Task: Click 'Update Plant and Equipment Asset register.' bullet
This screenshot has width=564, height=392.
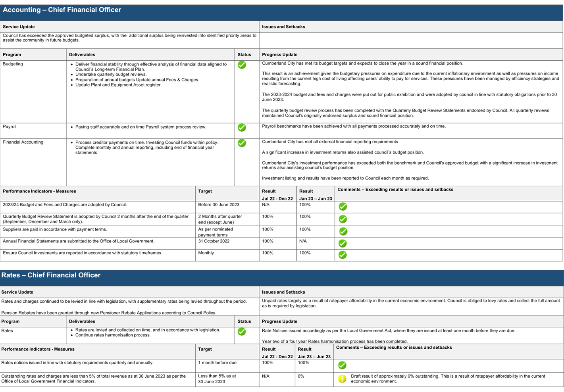Action: (118, 85)
